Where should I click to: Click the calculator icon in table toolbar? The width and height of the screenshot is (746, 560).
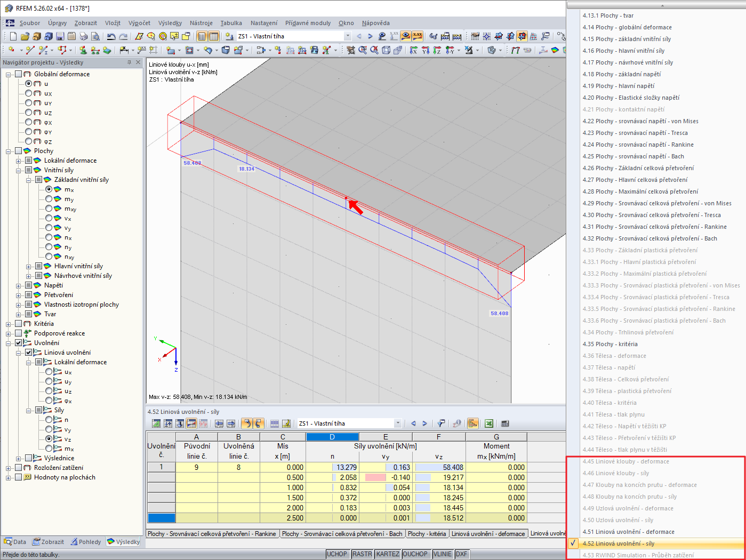(505, 423)
